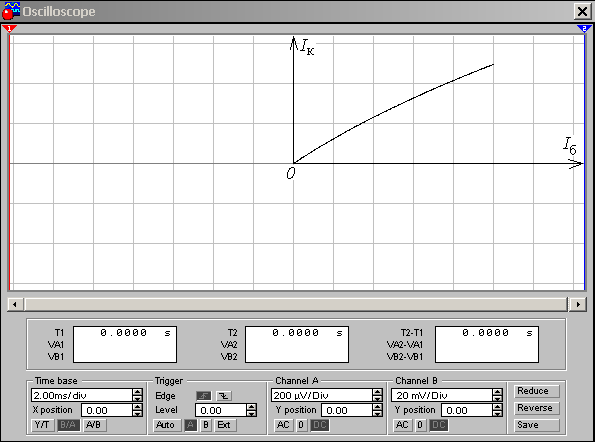Click the left scroll arrow below display
Screen dimensions: 595x442
coord(15,304)
